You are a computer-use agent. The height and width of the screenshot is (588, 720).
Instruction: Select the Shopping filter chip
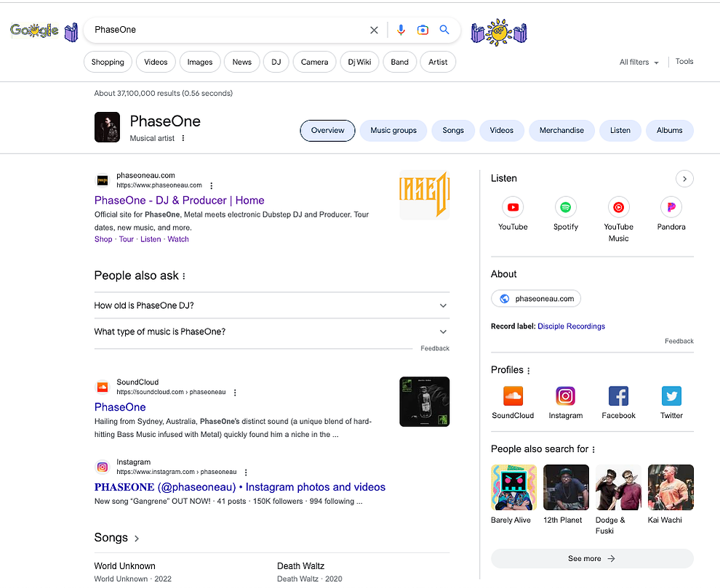pyautogui.click(x=108, y=62)
